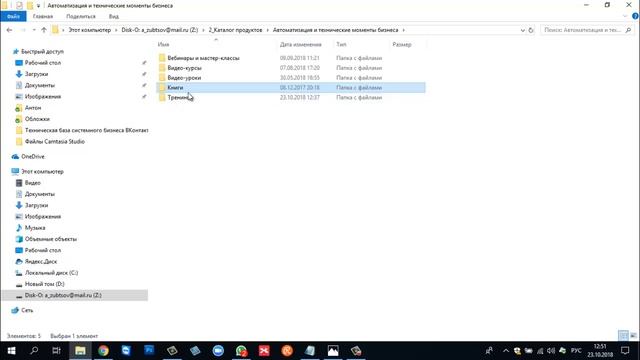Image resolution: width=640 pixels, height=360 pixels.
Task: Click the OneDrive cloud icon
Action: point(15,157)
